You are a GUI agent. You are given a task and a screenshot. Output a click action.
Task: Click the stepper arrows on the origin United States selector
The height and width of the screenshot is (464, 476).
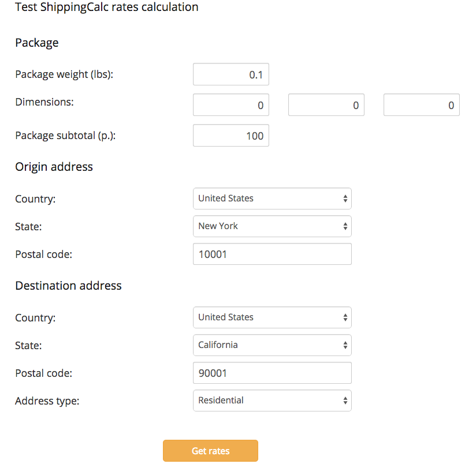point(346,199)
